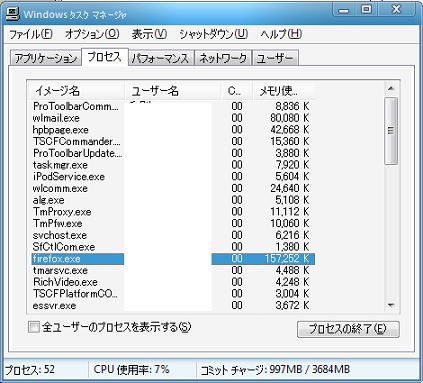Open the オプション(O) menu

92,34
